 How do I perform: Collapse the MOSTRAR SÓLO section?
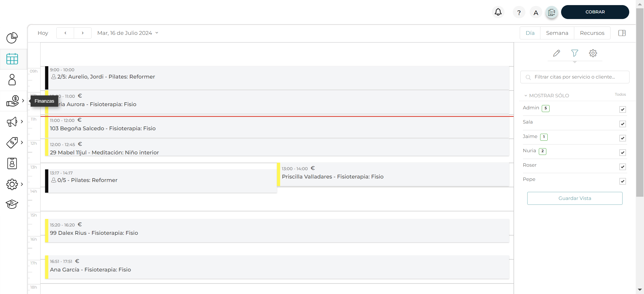pyautogui.click(x=546, y=96)
